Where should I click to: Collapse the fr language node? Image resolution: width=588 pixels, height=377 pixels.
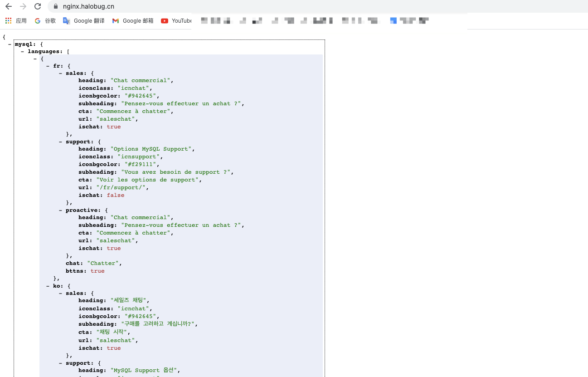(x=48, y=66)
